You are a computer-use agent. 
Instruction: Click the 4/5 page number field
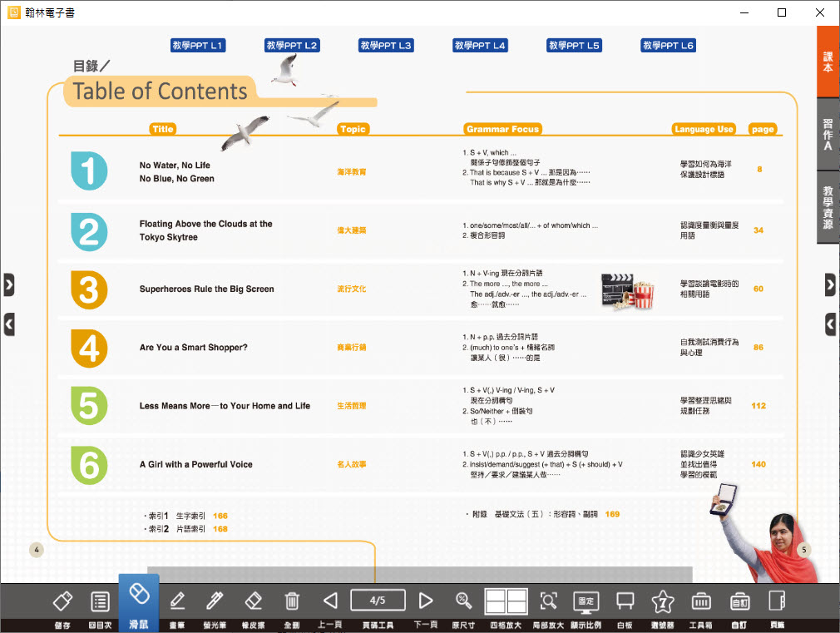tap(378, 600)
